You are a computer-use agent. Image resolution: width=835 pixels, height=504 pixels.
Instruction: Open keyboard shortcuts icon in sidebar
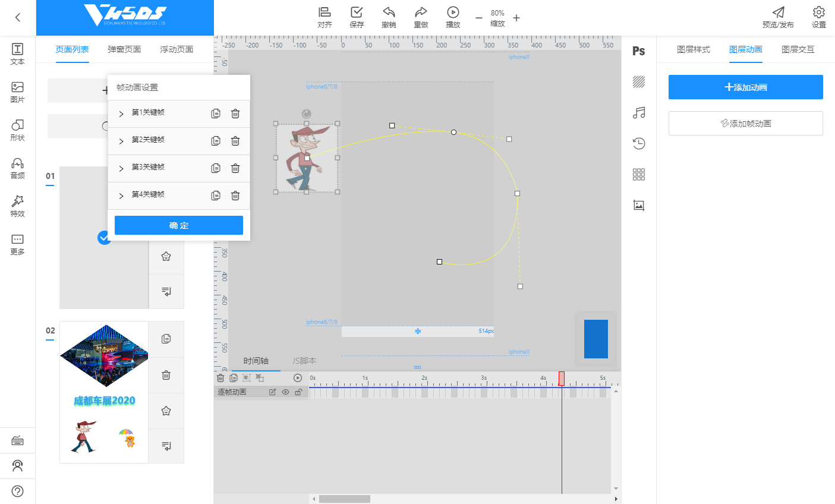[x=17, y=440]
